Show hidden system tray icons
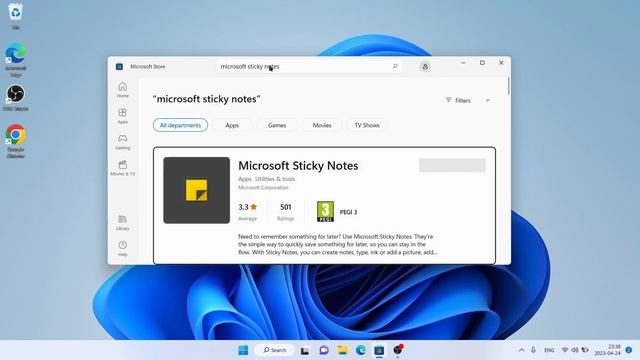The height and width of the screenshot is (360, 640). click(x=521, y=350)
